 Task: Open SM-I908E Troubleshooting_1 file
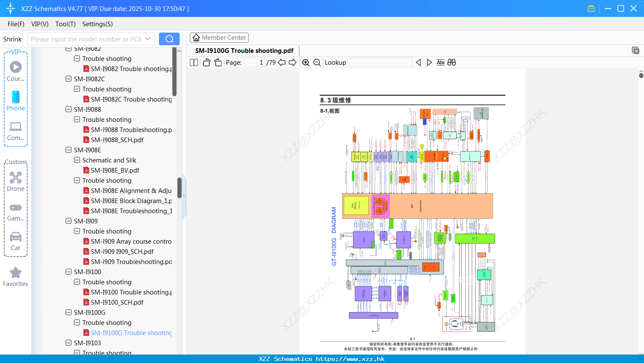coord(127,211)
